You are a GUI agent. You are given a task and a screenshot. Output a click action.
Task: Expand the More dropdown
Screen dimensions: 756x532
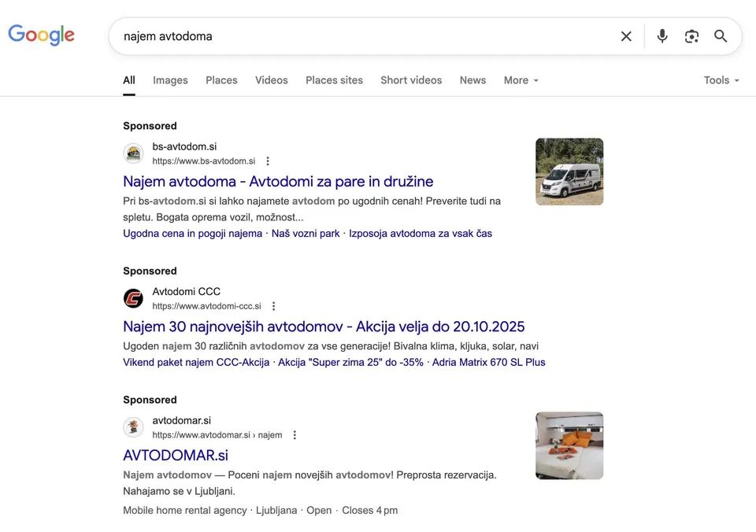[521, 80]
